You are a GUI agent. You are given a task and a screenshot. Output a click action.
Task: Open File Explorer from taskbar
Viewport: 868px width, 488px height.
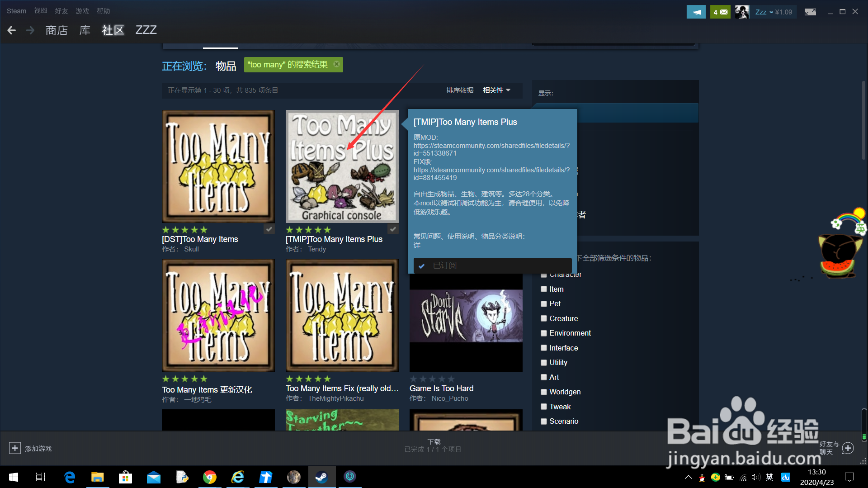[98, 477]
